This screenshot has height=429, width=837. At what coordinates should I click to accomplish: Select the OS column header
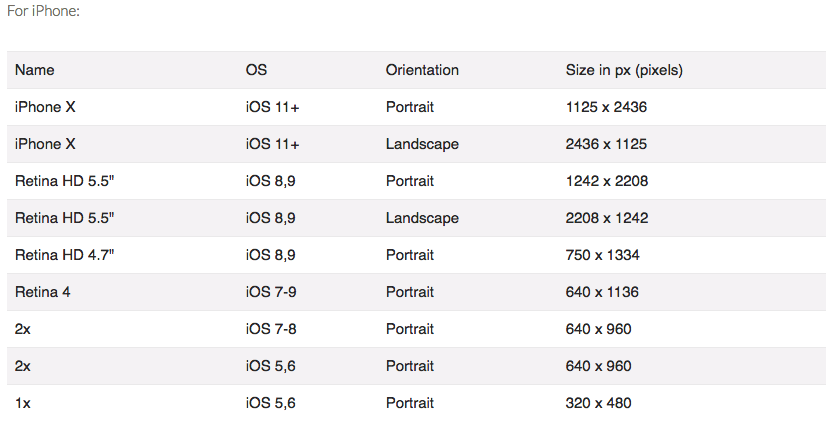(256, 70)
